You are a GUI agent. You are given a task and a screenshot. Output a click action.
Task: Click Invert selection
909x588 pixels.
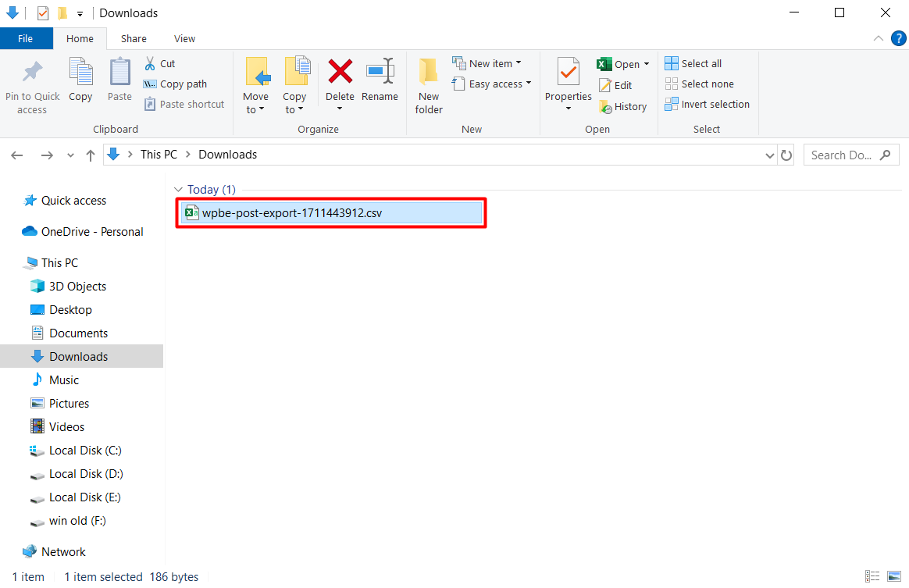pyautogui.click(x=707, y=105)
